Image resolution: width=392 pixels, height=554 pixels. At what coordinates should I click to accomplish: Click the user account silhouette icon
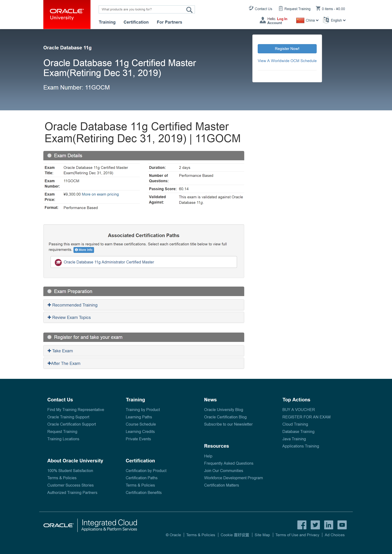262,20
